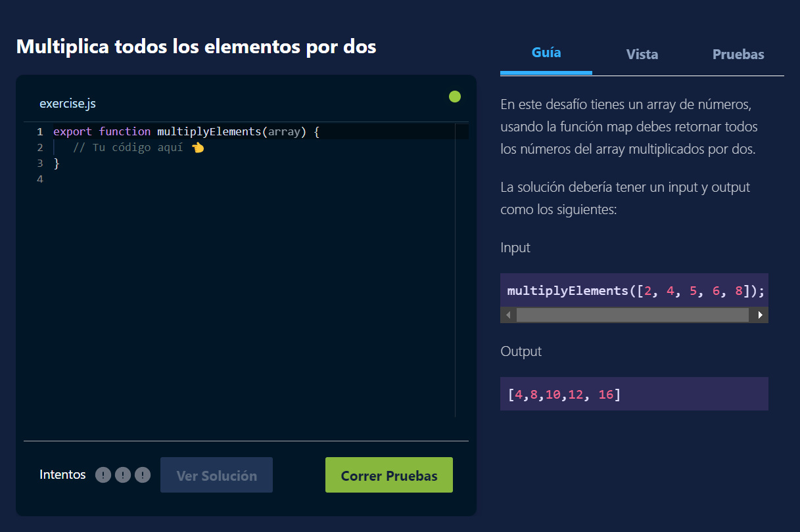Run tests with Correr Pruebas button
Viewport: 800px width, 532px height.
point(389,476)
